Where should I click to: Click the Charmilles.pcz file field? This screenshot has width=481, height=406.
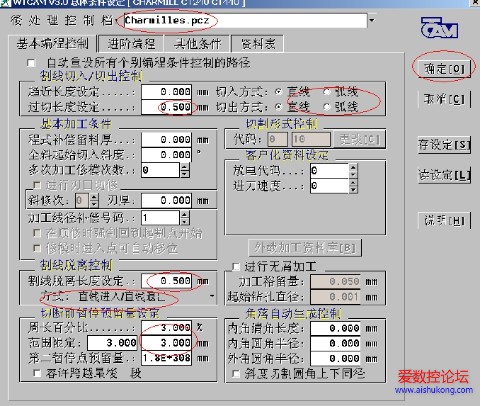245,20
